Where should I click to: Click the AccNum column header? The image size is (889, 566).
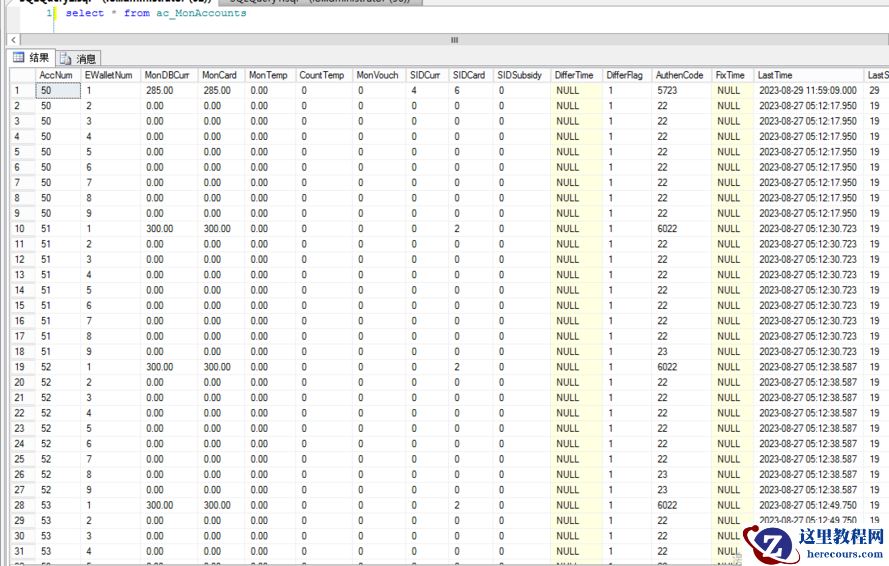[x=55, y=75]
